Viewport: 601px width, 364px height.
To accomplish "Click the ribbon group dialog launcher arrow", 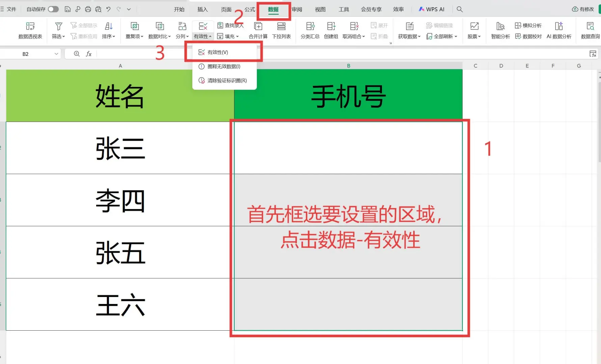I will (x=390, y=43).
